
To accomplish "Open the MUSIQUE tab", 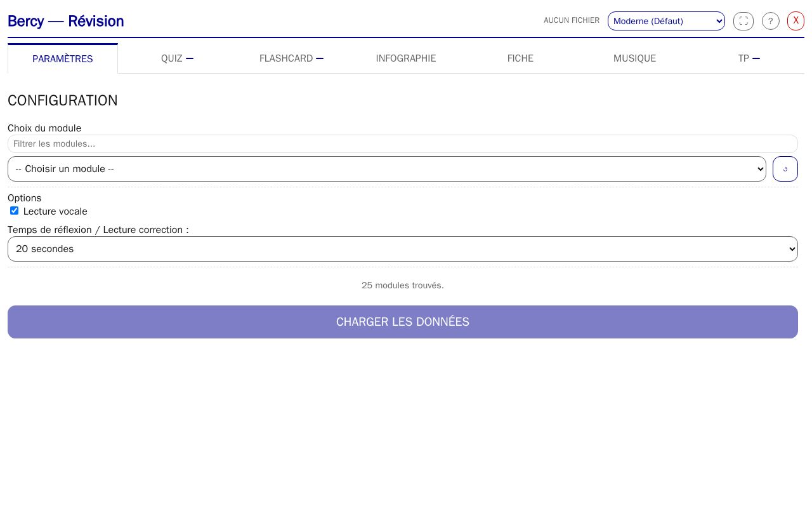I will (634, 58).
